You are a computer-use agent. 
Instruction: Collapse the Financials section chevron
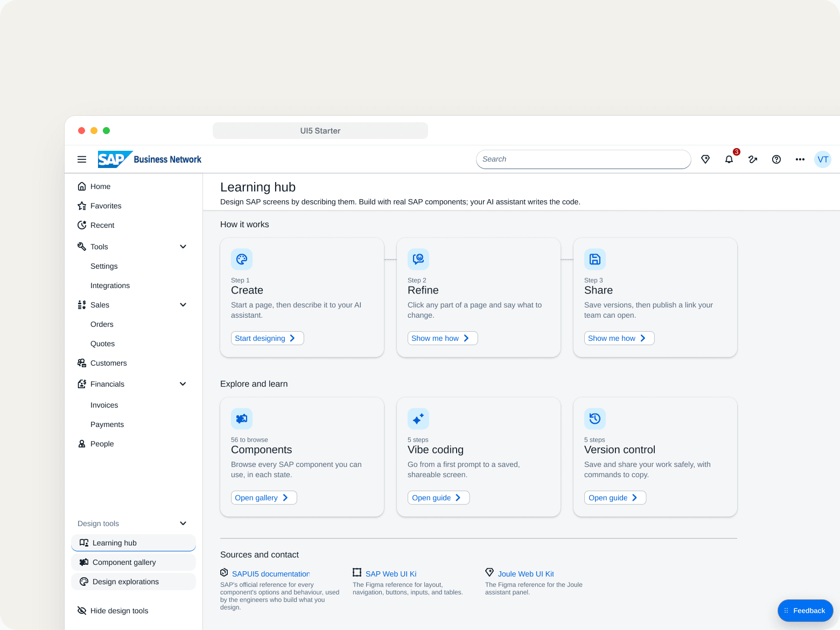pyautogui.click(x=183, y=384)
